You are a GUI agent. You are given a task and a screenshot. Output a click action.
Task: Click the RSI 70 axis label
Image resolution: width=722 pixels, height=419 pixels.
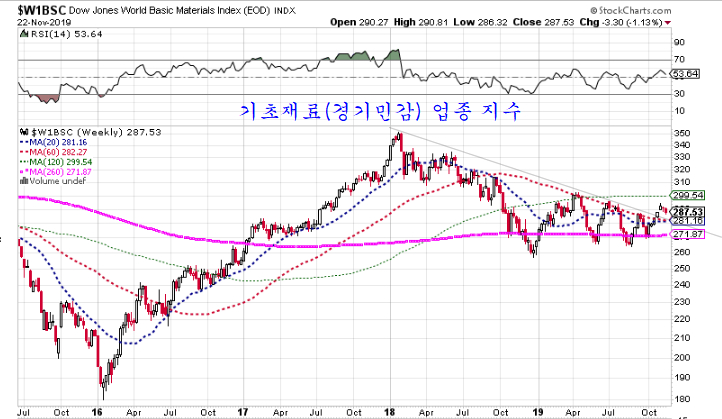click(x=680, y=59)
